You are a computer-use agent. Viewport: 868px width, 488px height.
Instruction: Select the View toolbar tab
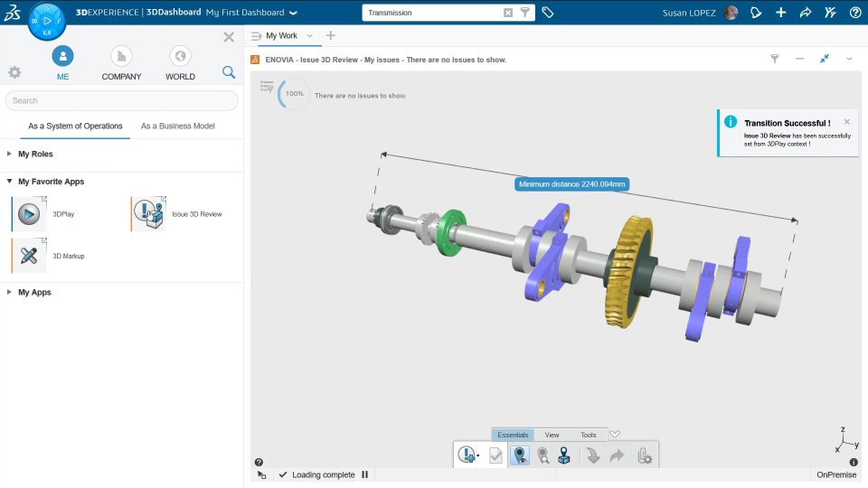tap(552, 435)
